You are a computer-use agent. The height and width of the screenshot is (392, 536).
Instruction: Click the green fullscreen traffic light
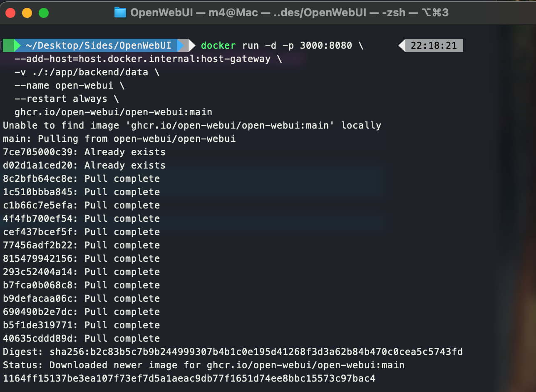43,13
